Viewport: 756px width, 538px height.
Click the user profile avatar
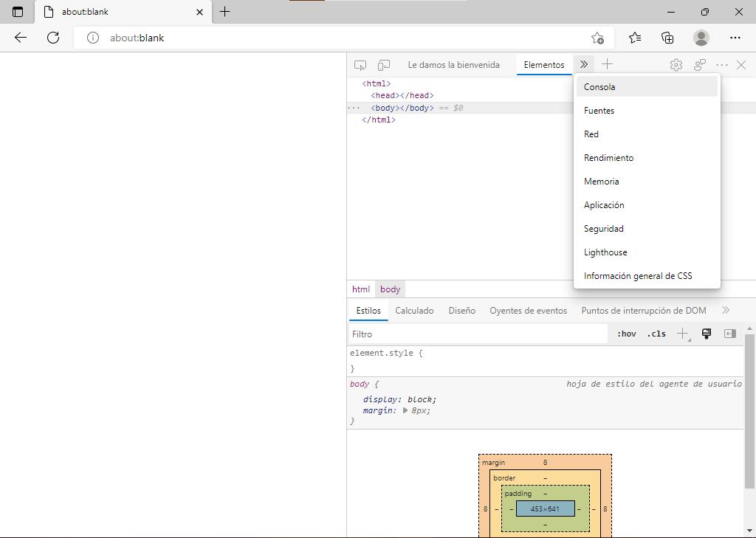(x=701, y=38)
